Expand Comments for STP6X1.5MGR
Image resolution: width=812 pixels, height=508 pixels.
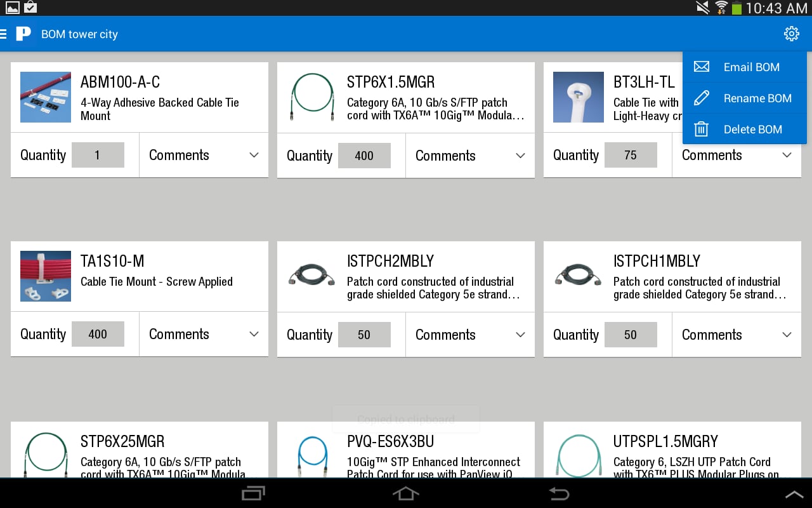tap(470, 156)
